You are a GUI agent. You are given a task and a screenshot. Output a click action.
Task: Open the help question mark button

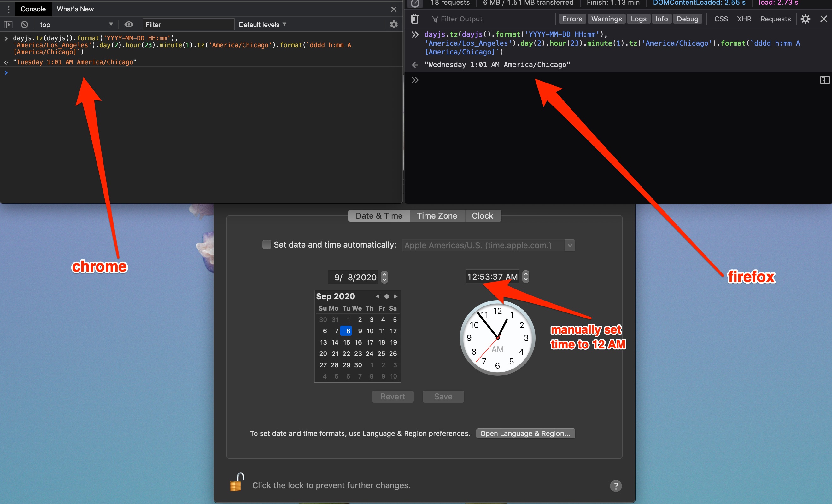point(616,486)
